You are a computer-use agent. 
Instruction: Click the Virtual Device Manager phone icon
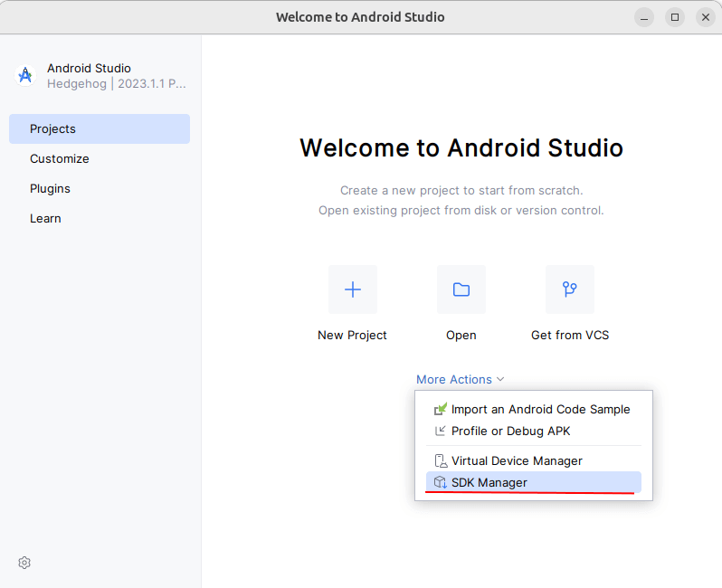[441, 460]
